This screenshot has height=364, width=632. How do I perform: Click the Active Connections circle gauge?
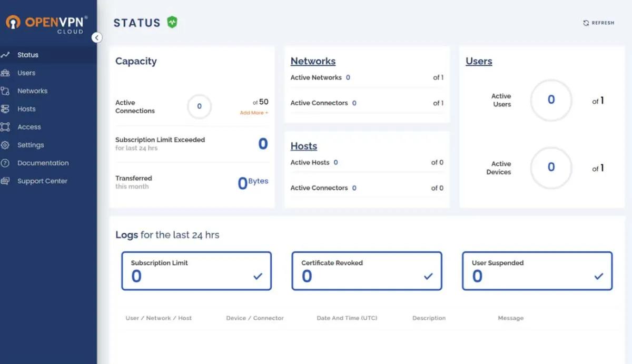point(199,106)
